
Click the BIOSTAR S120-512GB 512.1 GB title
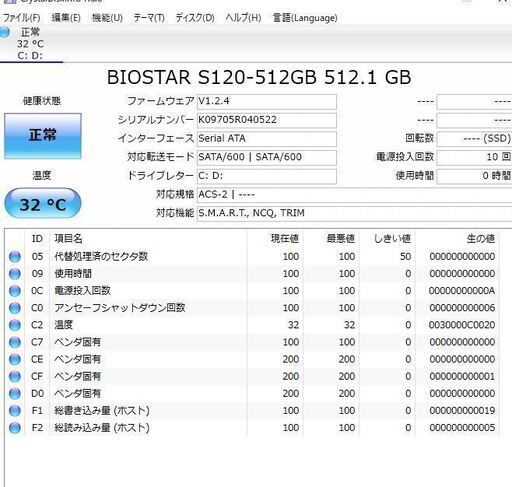click(x=259, y=77)
